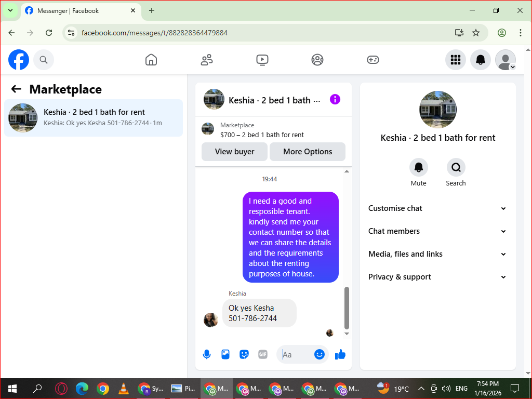Close the Messenger | Facebook tab
The image size is (532, 399).
[x=133, y=10]
